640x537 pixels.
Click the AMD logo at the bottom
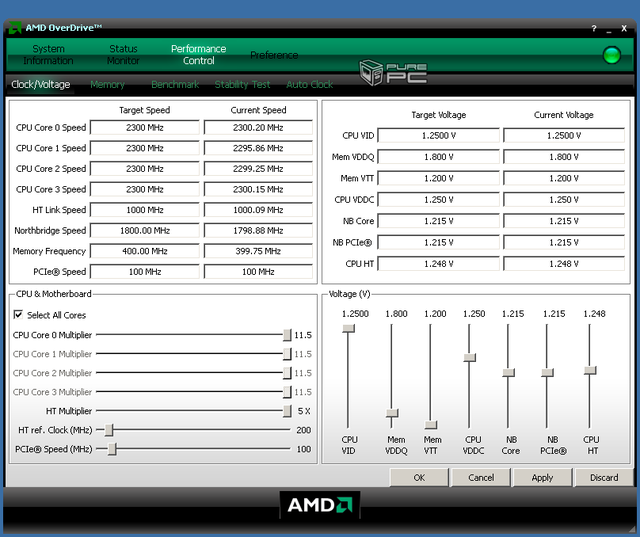(x=320, y=505)
